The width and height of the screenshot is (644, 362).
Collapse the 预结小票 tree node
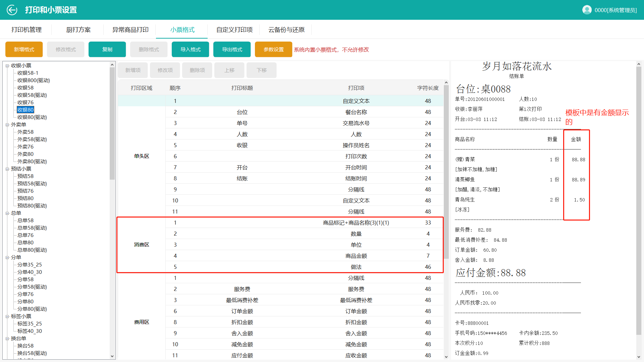pos(7,169)
